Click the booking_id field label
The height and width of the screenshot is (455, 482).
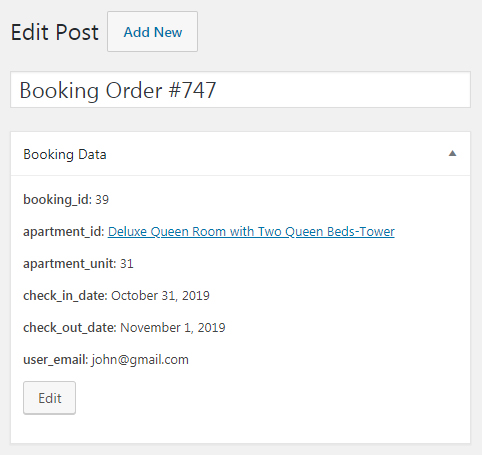coord(57,200)
